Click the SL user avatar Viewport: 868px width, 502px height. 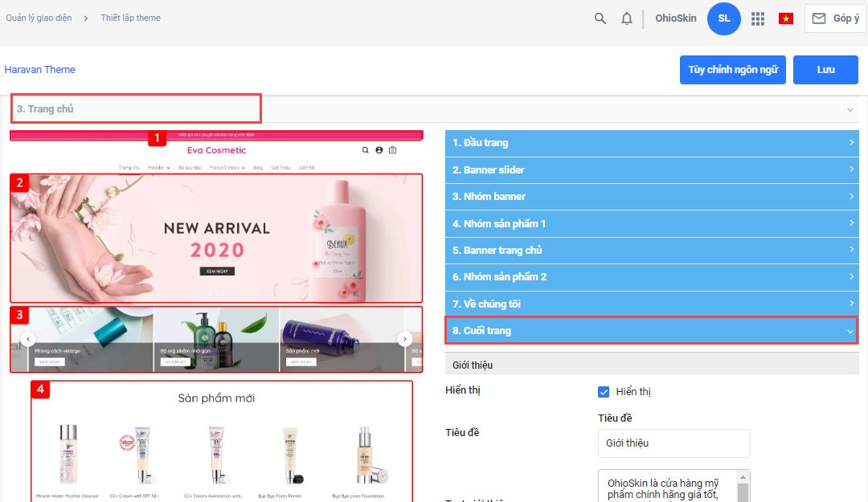coord(724,18)
